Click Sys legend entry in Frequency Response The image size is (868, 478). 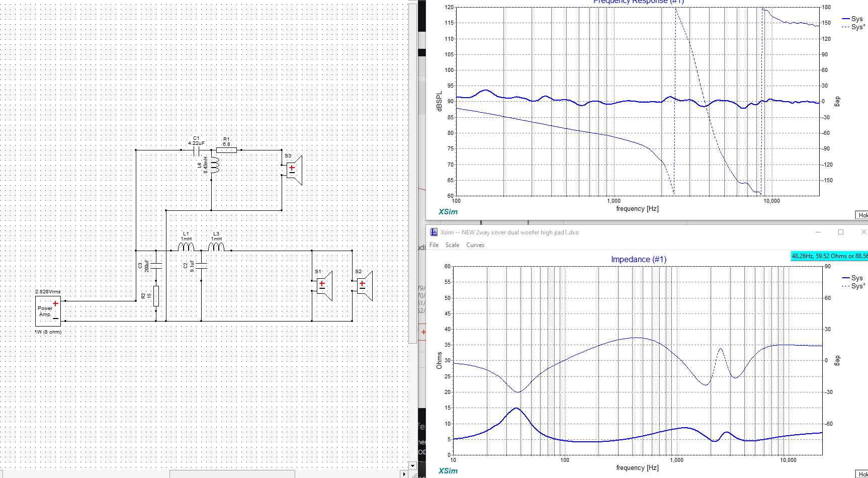[852, 19]
